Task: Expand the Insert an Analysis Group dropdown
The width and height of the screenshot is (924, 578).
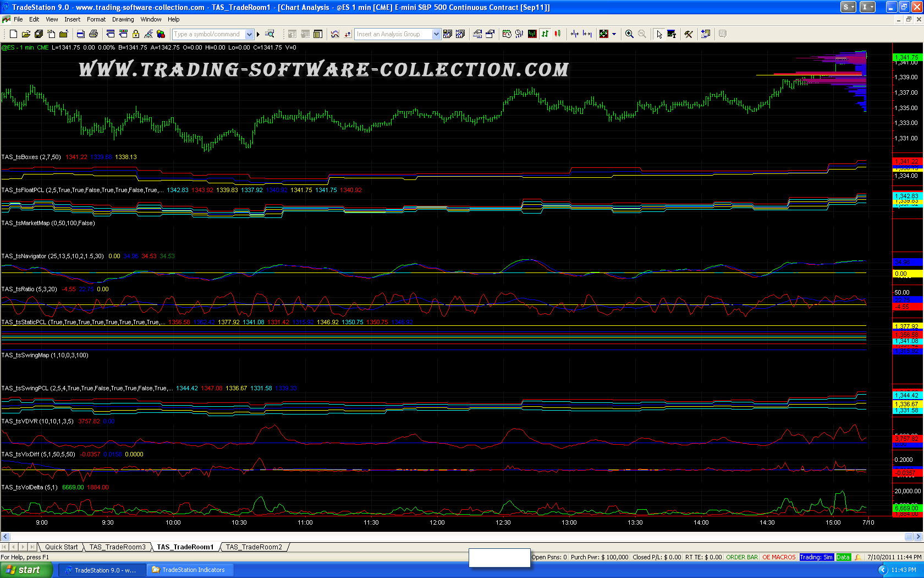Action: [436, 34]
